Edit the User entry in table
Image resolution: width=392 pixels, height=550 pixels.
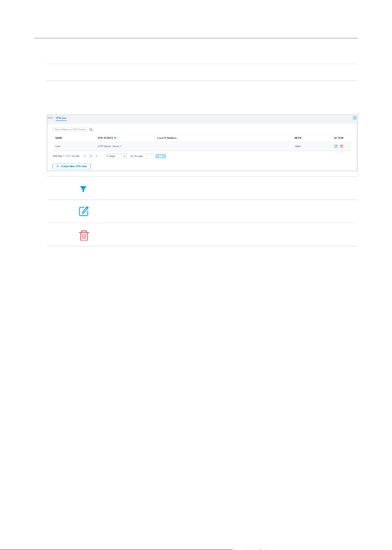tap(336, 146)
